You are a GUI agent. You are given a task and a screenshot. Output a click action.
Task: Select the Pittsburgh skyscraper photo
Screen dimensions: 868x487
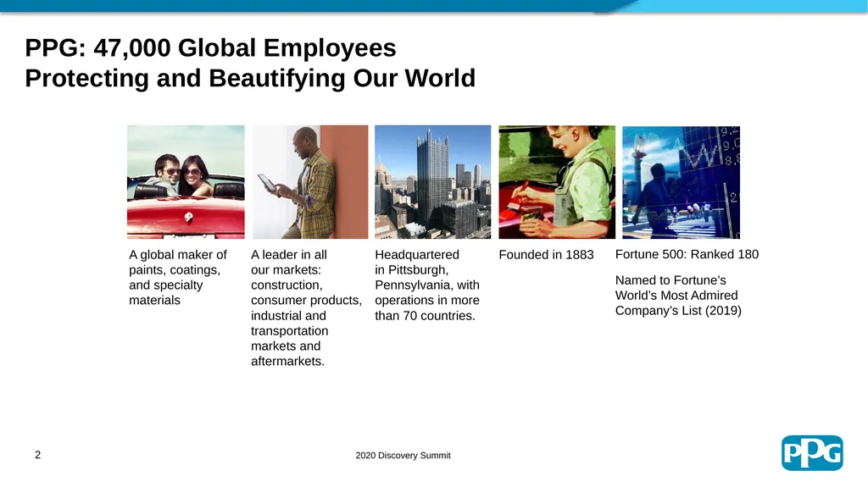pos(433,182)
